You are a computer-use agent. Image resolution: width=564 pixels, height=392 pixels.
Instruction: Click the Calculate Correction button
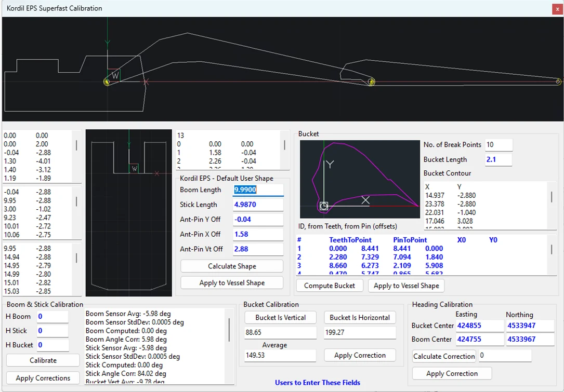click(444, 356)
